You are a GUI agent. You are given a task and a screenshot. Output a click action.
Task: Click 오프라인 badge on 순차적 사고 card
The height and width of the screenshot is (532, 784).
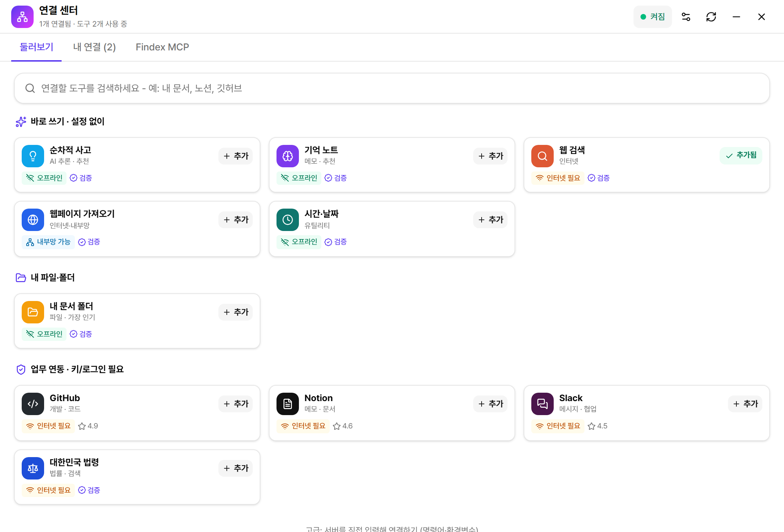[44, 178]
